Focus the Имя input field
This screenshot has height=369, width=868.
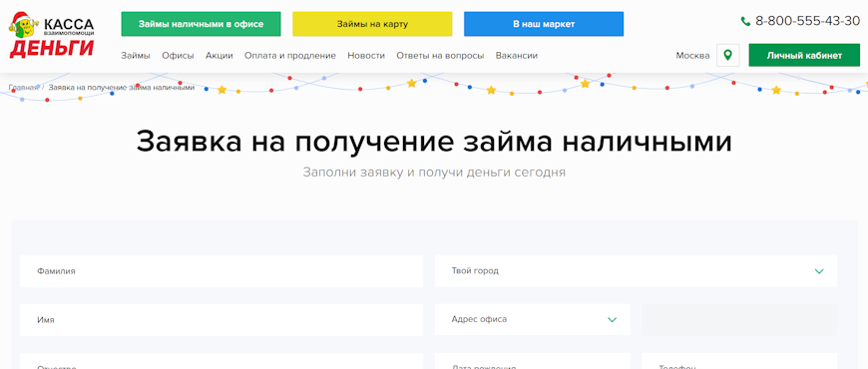tap(221, 320)
